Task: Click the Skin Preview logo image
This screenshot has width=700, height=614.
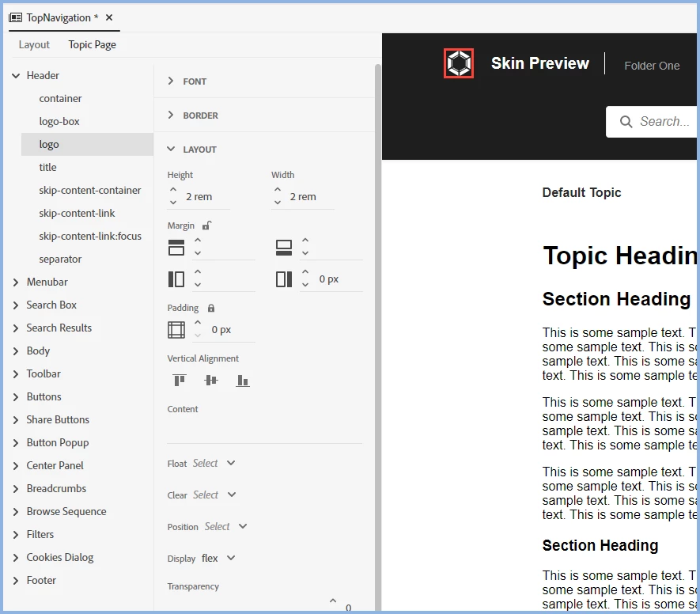Action: coord(459,63)
